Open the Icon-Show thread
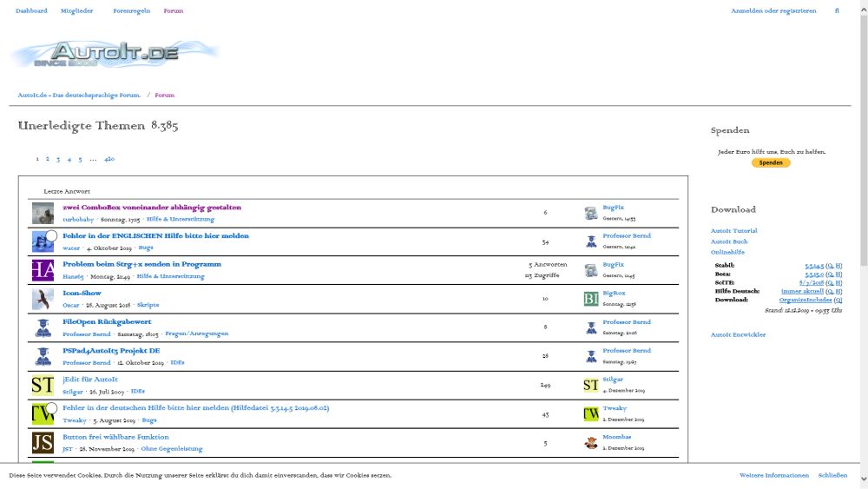This screenshot has height=489, width=868. point(82,294)
